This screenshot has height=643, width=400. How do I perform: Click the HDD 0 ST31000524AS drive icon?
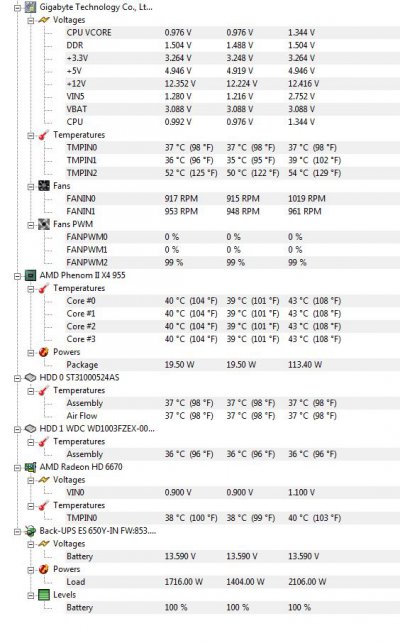[30, 377]
